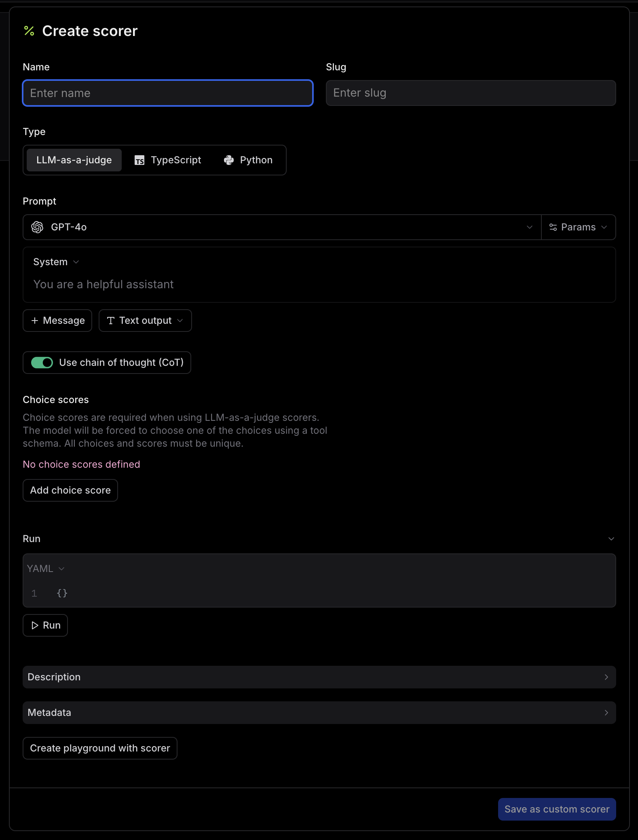The width and height of the screenshot is (638, 840).
Task: Click the OpenAI logo beside GPT-4o
Action: pos(37,227)
